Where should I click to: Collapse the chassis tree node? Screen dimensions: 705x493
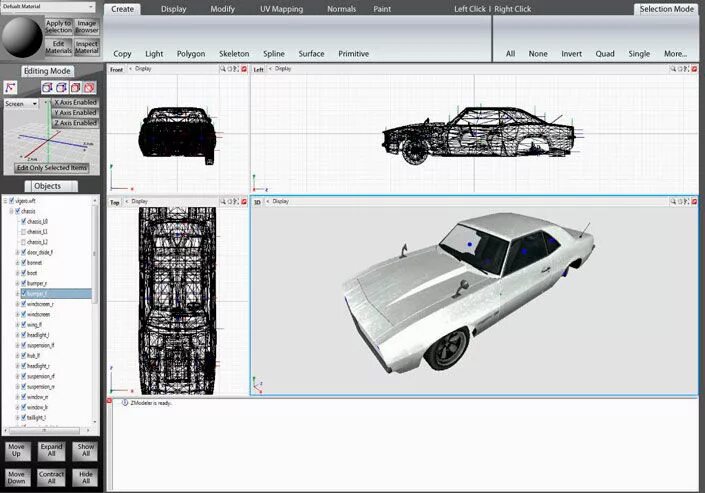click(11, 211)
